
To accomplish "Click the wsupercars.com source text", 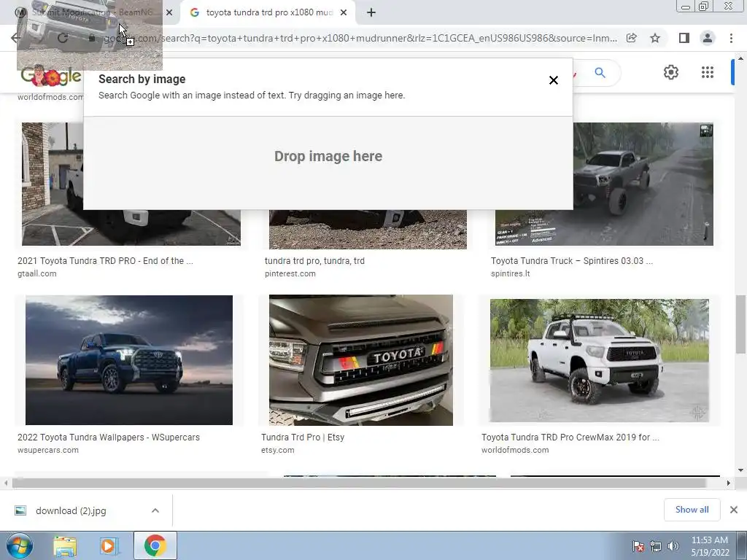I will (x=48, y=450).
